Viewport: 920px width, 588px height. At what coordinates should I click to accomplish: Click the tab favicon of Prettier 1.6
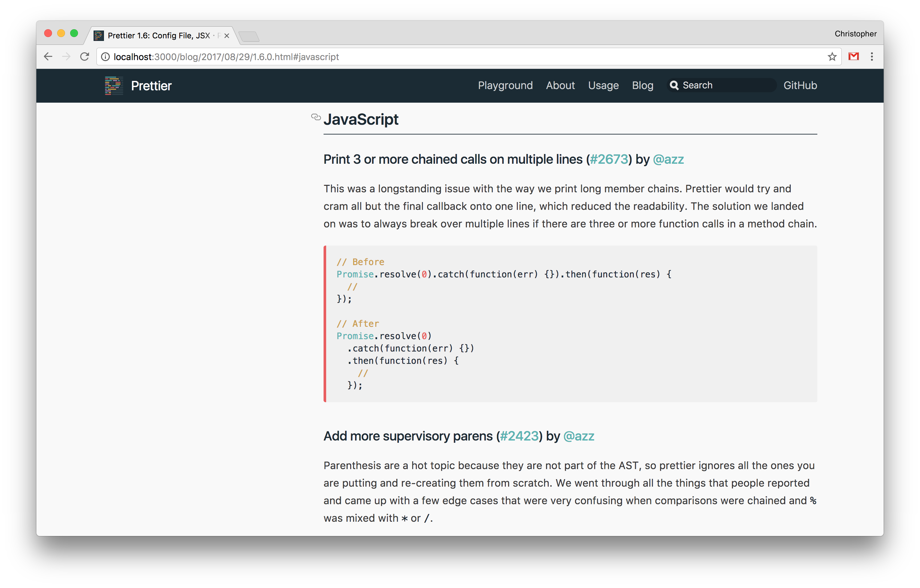(99, 35)
